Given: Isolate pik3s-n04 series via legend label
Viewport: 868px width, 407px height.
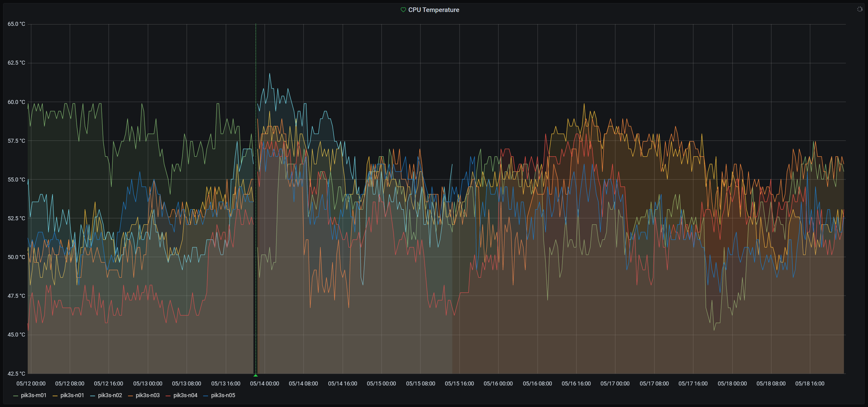Looking at the screenshot, I should 185,395.
